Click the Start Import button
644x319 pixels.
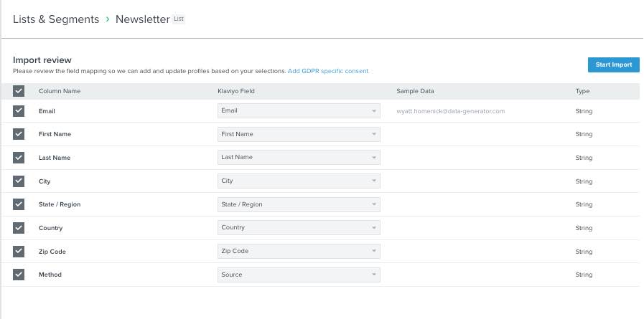coord(613,65)
